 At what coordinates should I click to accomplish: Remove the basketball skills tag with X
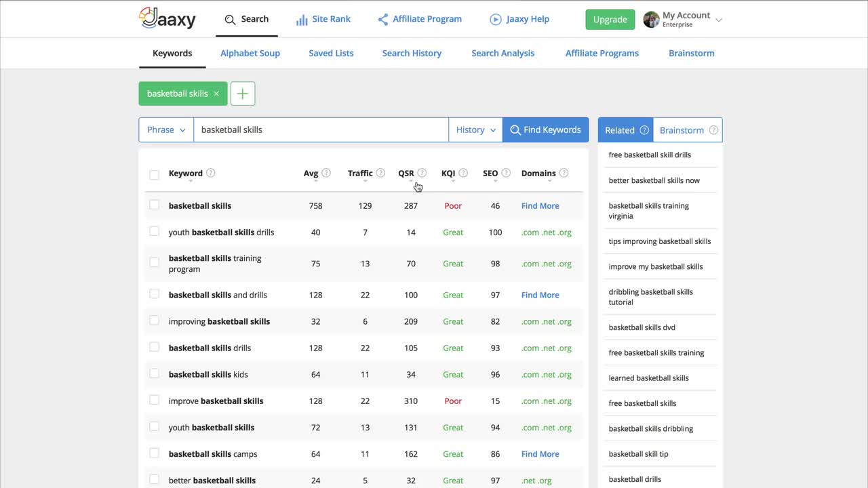click(x=216, y=94)
